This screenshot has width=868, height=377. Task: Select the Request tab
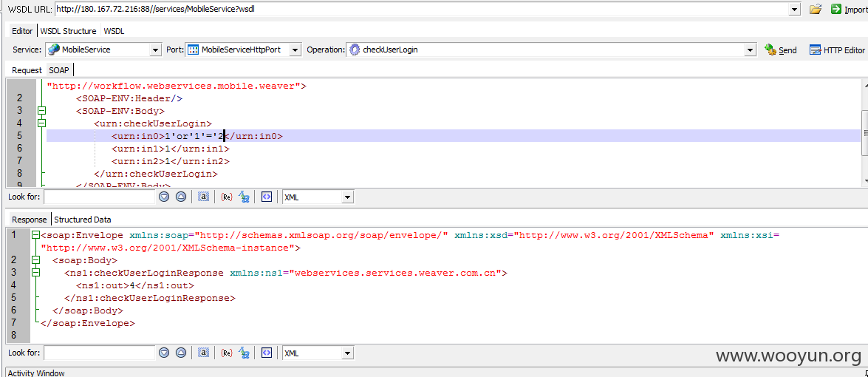(x=27, y=70)
